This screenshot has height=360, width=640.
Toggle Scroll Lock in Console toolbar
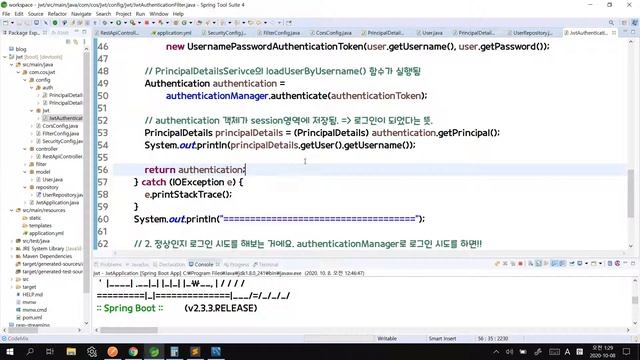(538, 264)
